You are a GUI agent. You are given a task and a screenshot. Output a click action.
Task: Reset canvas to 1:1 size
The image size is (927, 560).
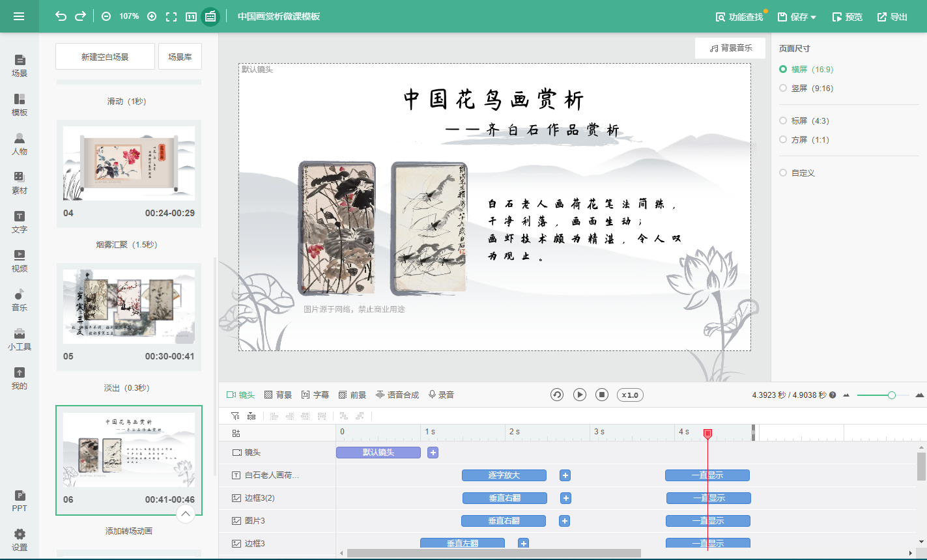191,16
